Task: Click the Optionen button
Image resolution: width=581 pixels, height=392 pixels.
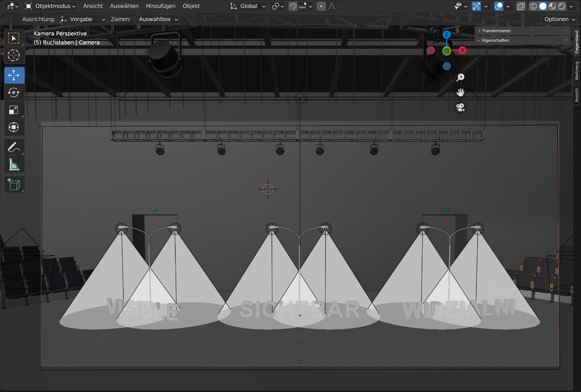Action: click(559, 19)
